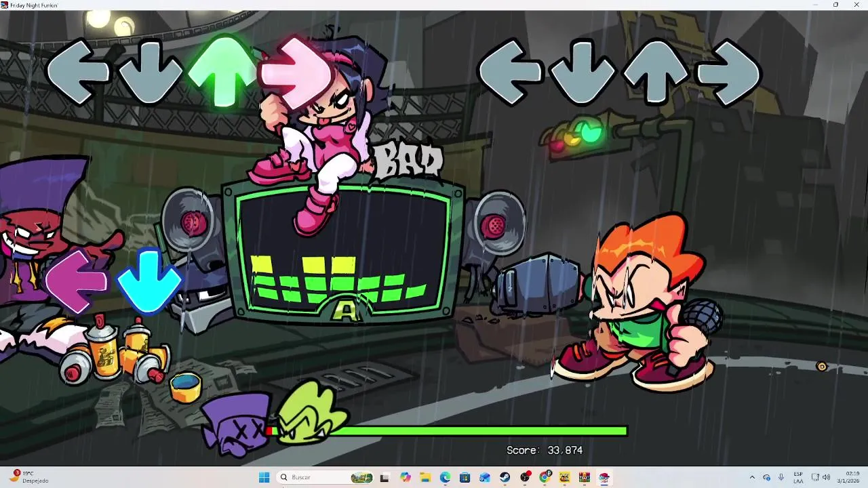Click the player's gray up arrow receptor
Image resolution: width=868 pixels, height=488 pixels.
[x=655, y=73]
